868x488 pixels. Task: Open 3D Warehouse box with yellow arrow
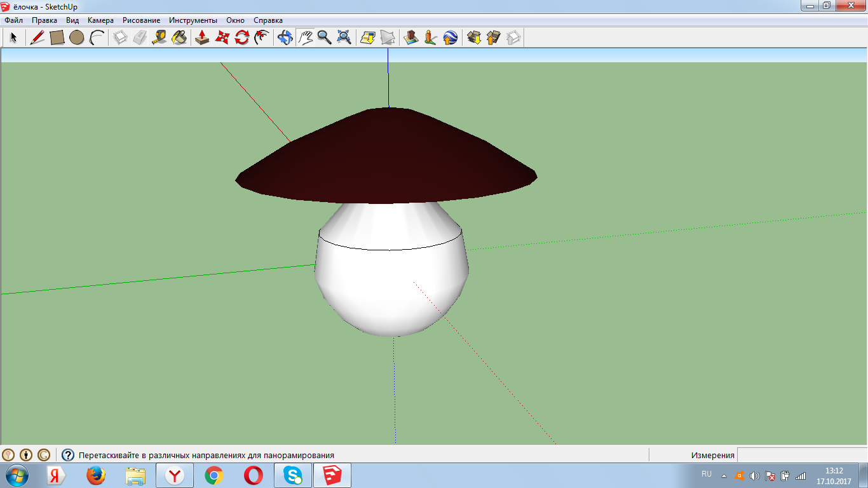(474, 37)
